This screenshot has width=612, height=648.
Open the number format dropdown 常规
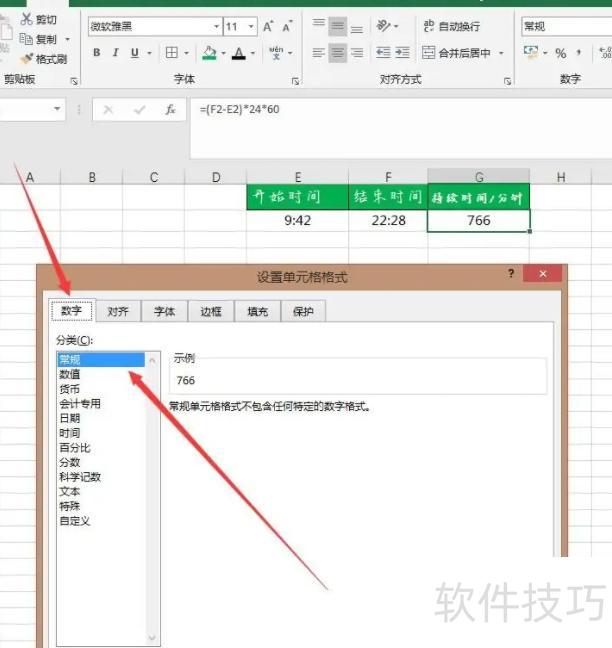pyautogui.click(x=566, y=27)
